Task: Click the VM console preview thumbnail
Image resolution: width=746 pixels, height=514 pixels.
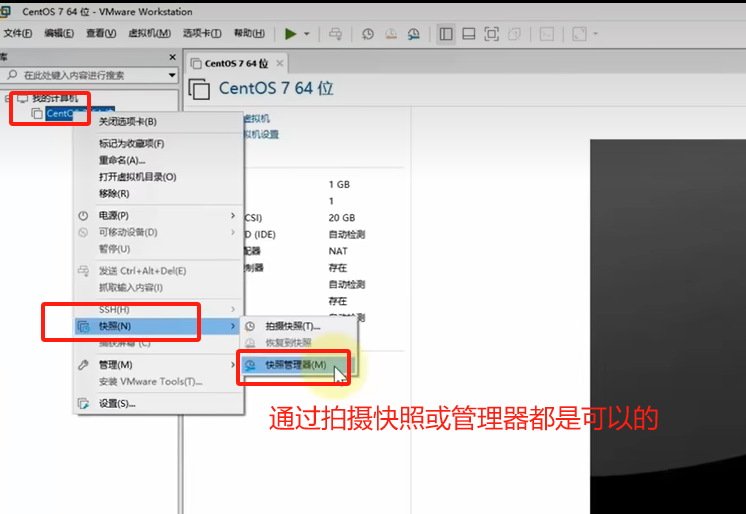Action: coord(668,326)
